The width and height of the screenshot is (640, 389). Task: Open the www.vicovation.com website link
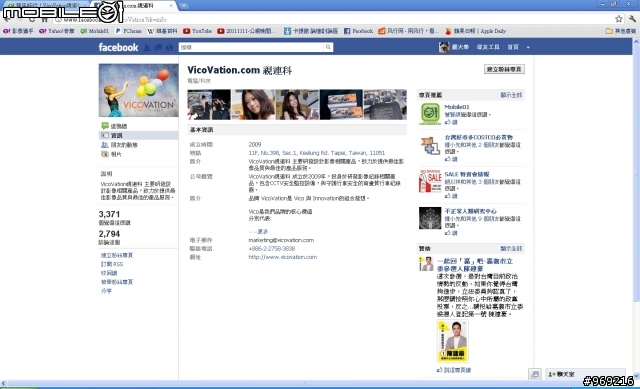tap(282, 257)
